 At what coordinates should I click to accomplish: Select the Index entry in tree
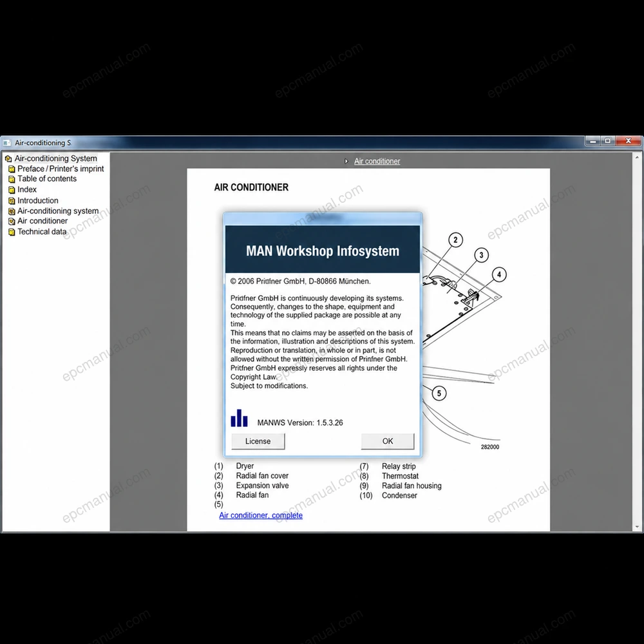27,190
